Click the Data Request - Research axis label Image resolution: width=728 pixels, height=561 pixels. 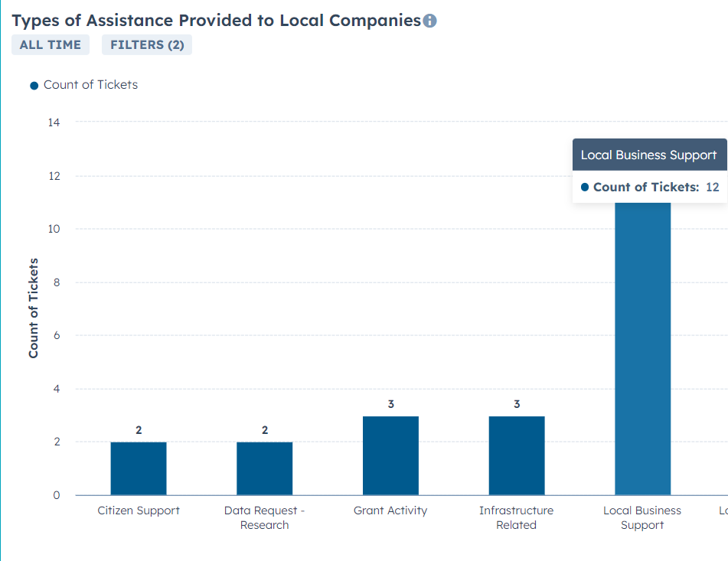coord(265,517)
